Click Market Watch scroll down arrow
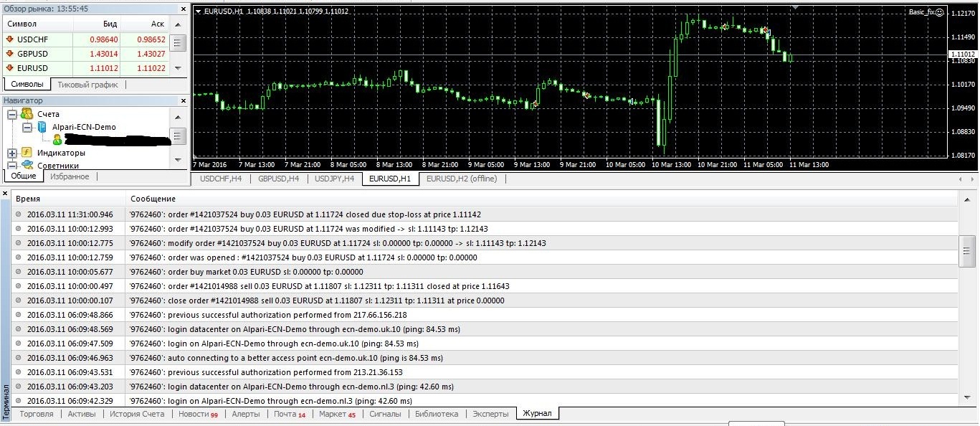Viewport: 980px width, 426px height. point(179,70)
